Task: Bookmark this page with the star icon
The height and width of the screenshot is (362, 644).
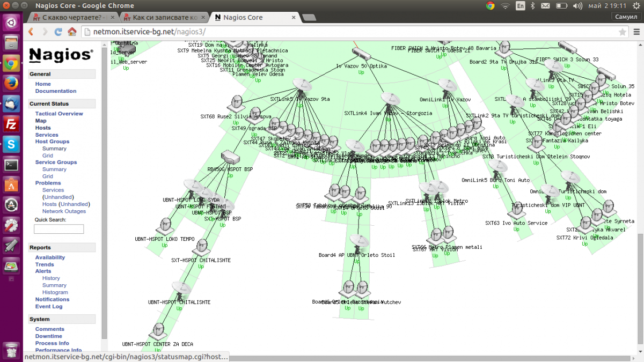Action: 622,32
